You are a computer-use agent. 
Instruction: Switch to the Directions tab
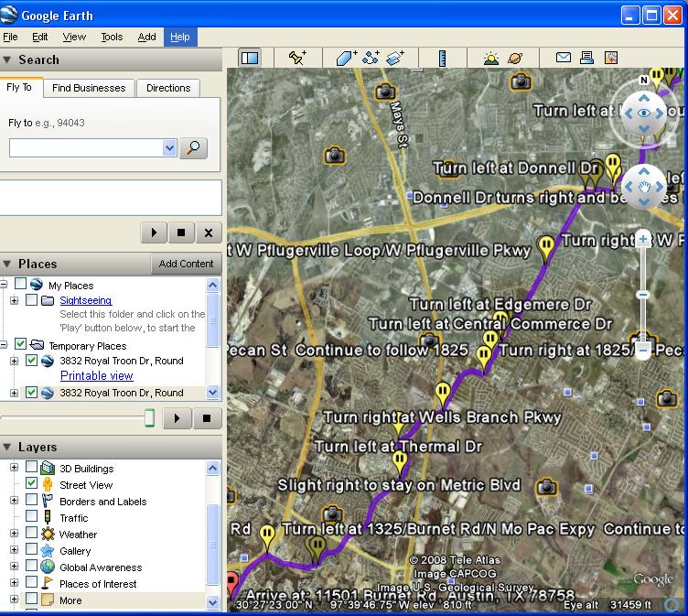(x=168, y=88)
